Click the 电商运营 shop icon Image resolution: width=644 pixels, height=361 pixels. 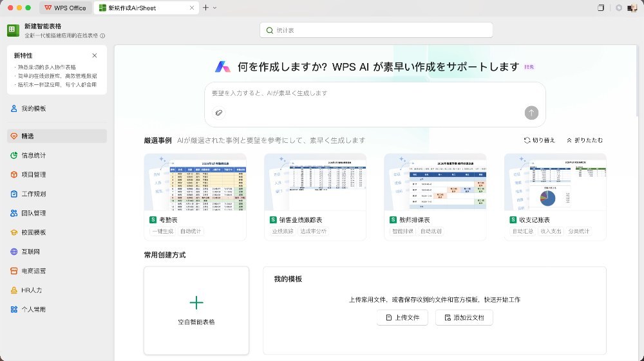click(14, 271)
